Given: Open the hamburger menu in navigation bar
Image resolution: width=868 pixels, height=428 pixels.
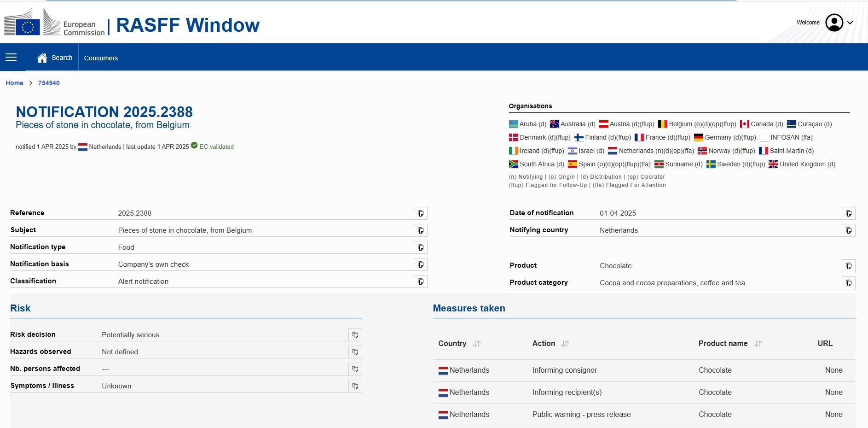Looking at the screenshot, I should [11, 57].
